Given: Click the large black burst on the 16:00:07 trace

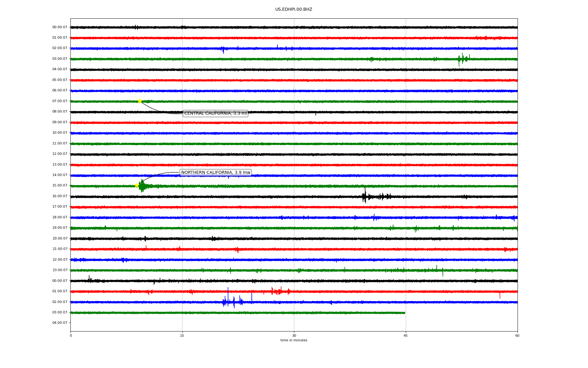Looking at the screenshot, I should coord(364,197).
